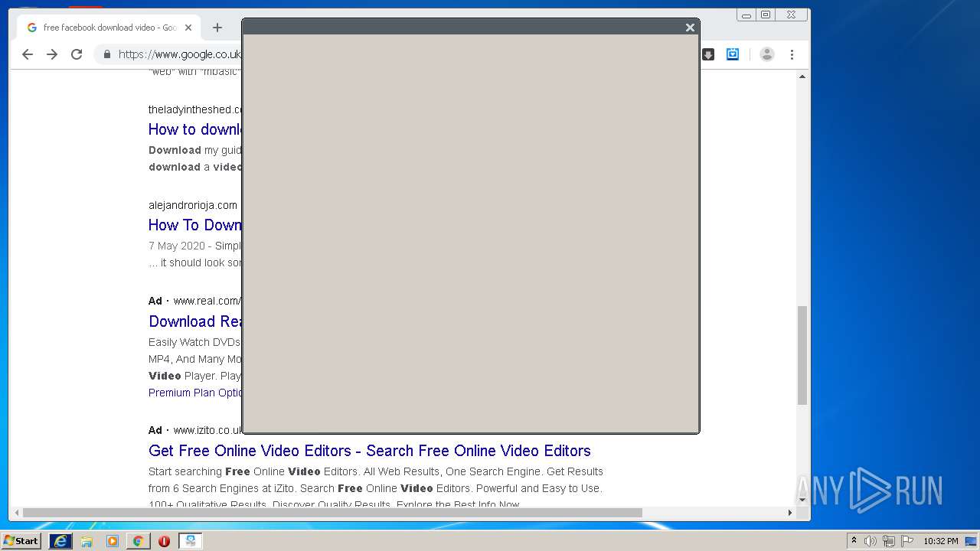980x551 pixels.
Task: Switch to Chrome via the taskbar icon
Action: (x=138, y=541)
